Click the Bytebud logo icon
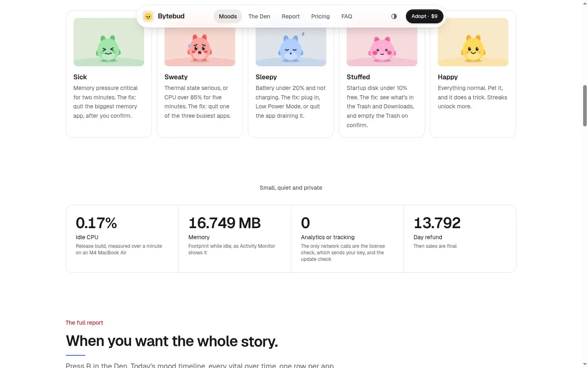This screenshot has width=588, height=368. coord(148,16)
